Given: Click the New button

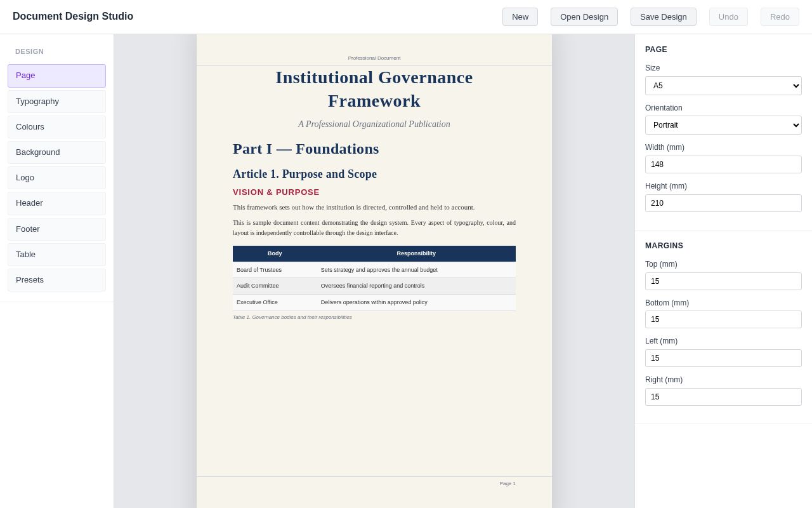Looking at the screenshot, I should (x=520, y=17).
